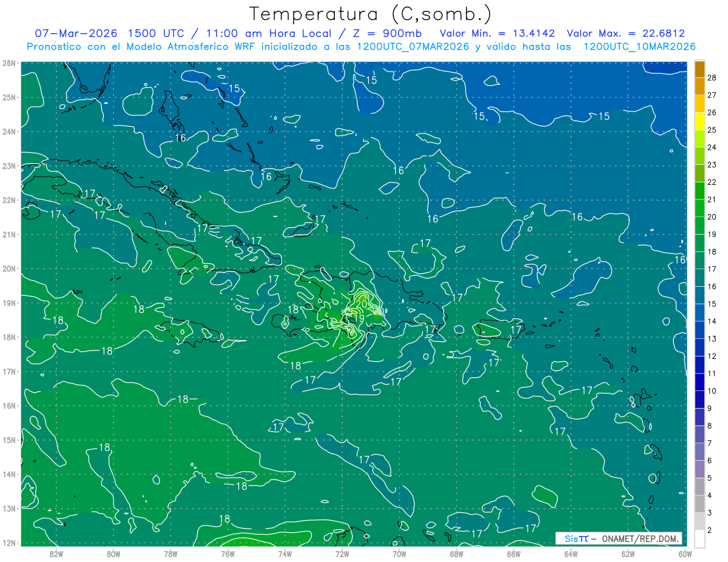Viewport: 728px width, 562px height.
Task: Click the "21N" latitude axis label
Action: coord(8,234)
